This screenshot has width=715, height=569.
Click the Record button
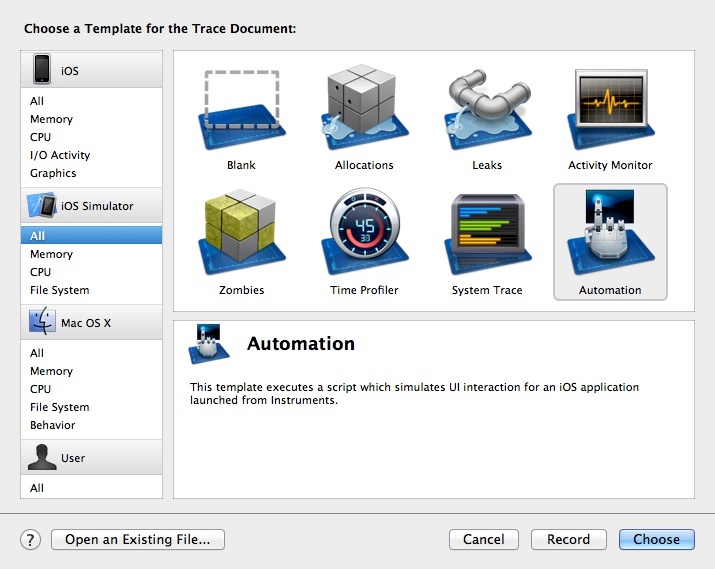click(x=569, y=539)
